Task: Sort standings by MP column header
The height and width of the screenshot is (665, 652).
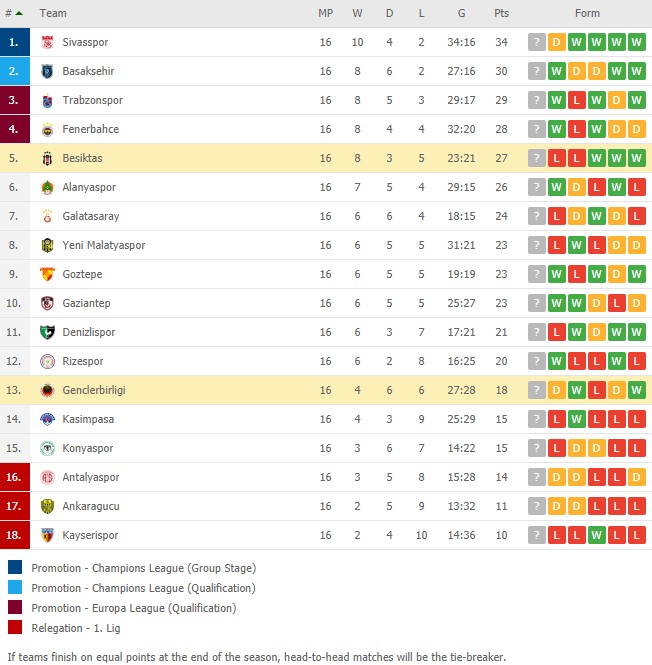Action: (325, 13)
